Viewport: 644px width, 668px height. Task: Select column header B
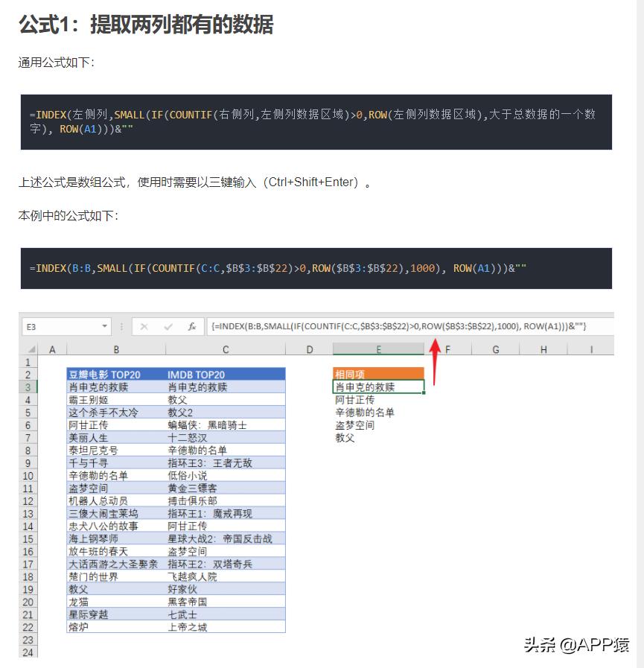coord(116,349)
